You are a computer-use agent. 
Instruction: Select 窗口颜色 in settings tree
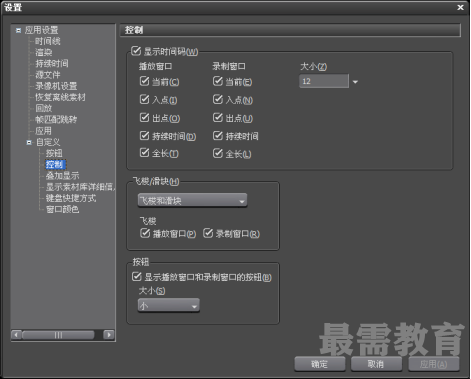pos(62,209)
